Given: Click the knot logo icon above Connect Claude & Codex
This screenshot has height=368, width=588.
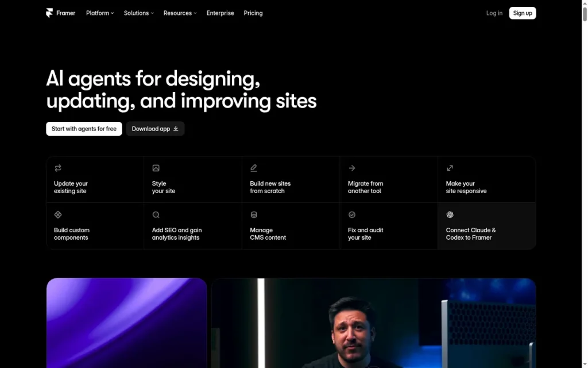Looking at the screenshot, I should pyautogui.click(x=450, y=214).
